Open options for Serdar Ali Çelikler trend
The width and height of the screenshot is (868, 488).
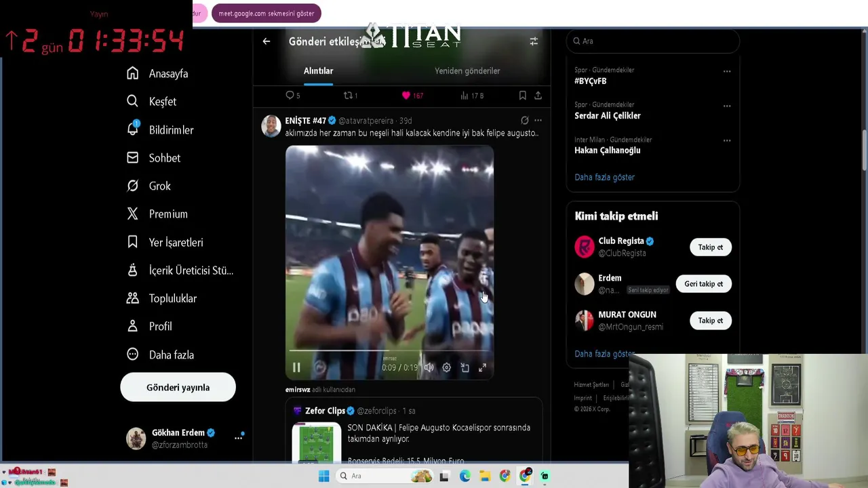727,106
